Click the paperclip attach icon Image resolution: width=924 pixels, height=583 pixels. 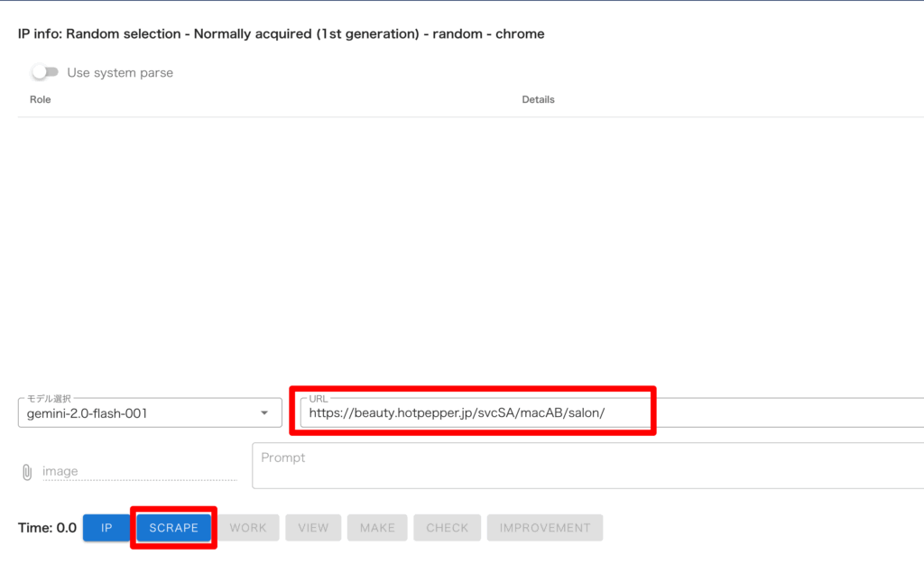pos(27,471)
